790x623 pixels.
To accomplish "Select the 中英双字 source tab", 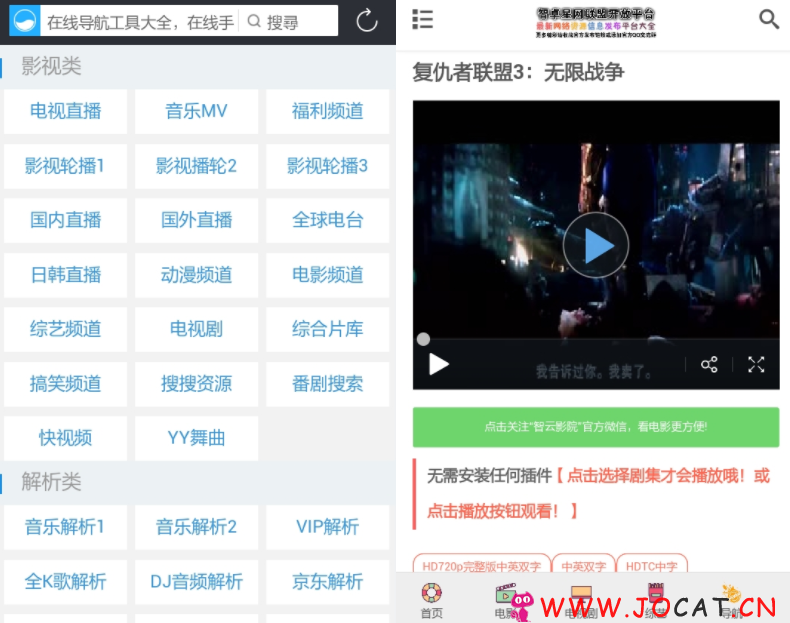I will tap(583, 565).
